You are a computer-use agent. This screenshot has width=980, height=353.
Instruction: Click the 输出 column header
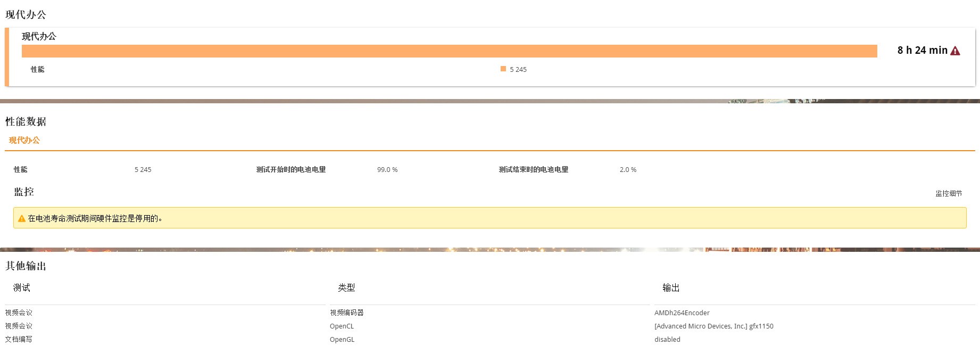671,288
